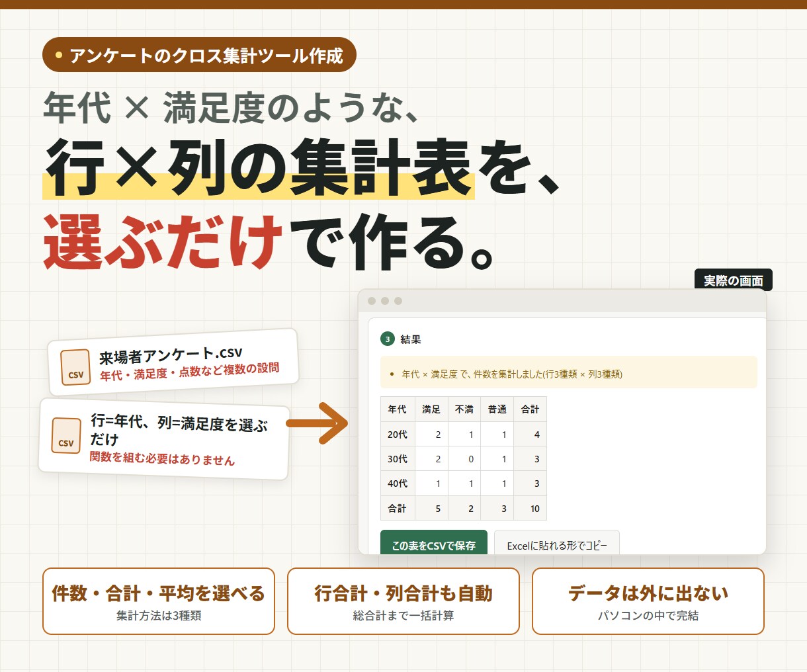
Task: Select the 合計 column header
Action: click(x=531, y=409)
